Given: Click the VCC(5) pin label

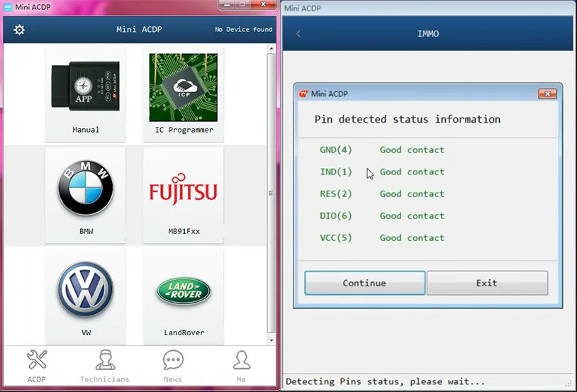Looking at the screenshot, I should (335, 237).
